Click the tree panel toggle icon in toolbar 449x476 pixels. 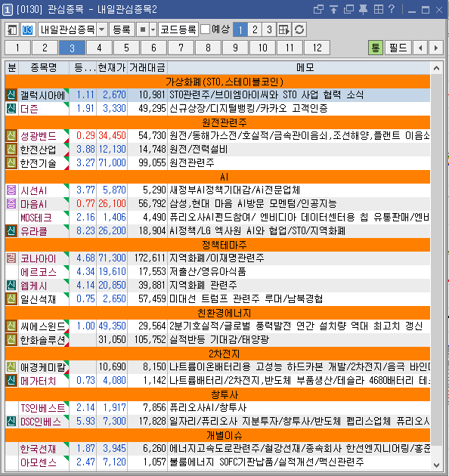click(x=12, y=29)
